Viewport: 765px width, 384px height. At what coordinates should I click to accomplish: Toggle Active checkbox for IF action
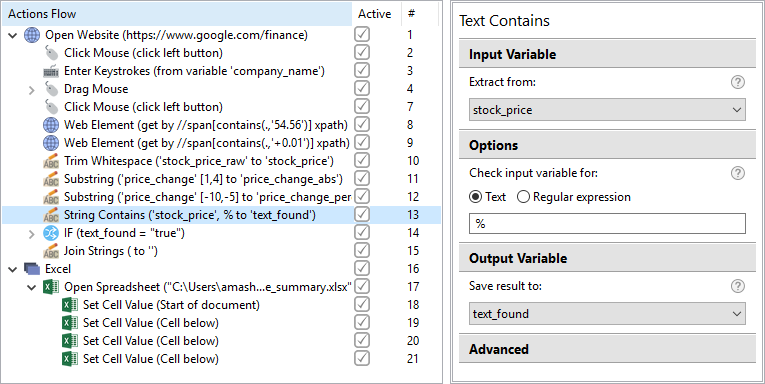tap(362, 232)
